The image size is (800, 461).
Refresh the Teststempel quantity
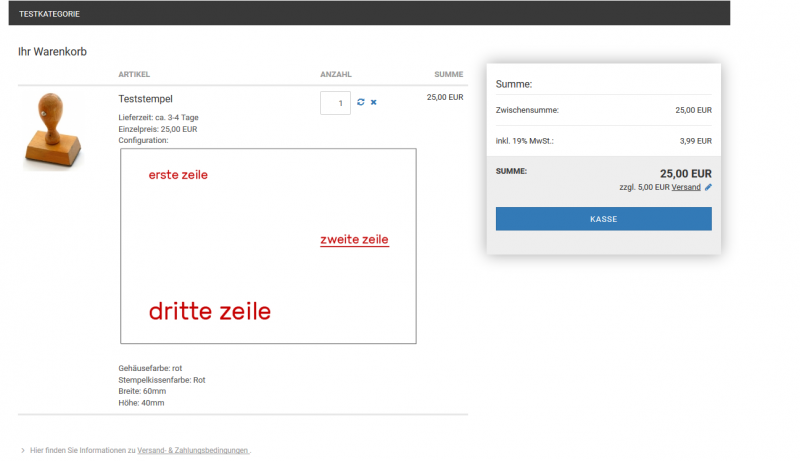361,102
